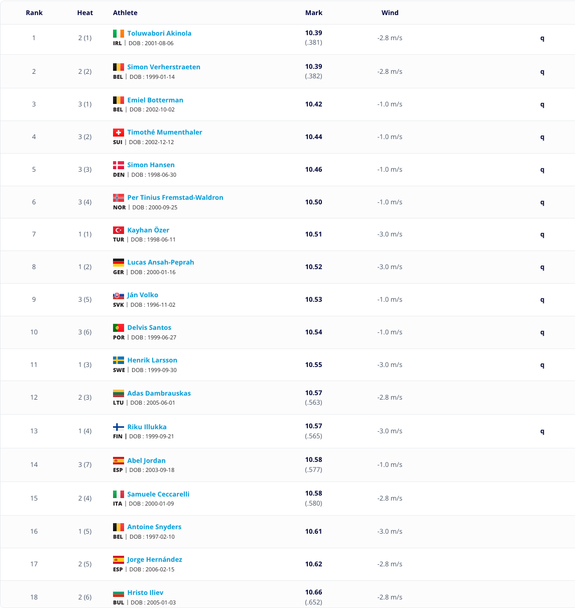
Task: Click the Ireland flag beside Toluwabori Akinola
Action: (118, 33)
